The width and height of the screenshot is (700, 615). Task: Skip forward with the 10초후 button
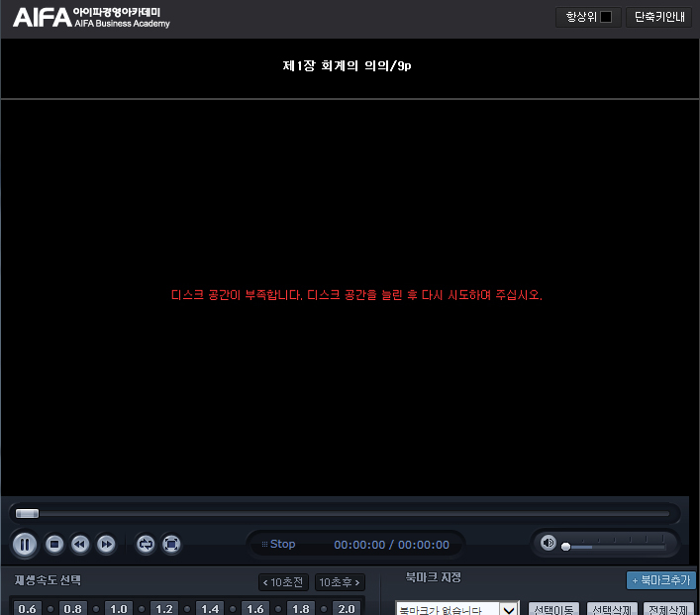[x=340, y=582]
